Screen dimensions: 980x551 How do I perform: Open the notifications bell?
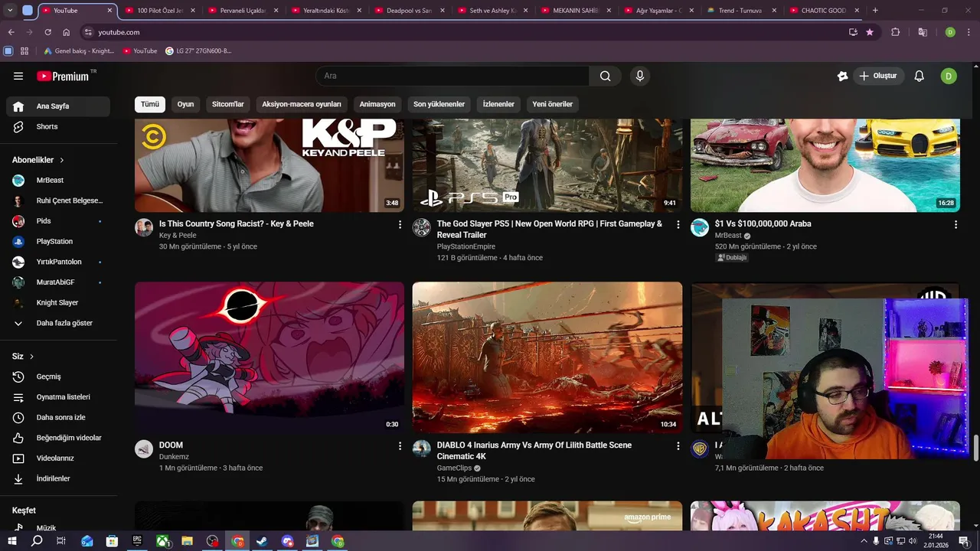pyautogui.click(x=920, y=76)
